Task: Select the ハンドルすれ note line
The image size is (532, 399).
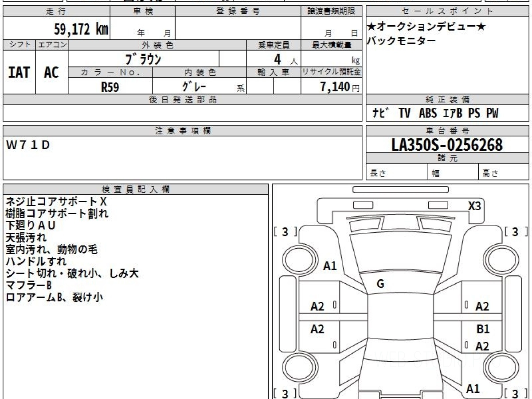Action: pos(36,261)
